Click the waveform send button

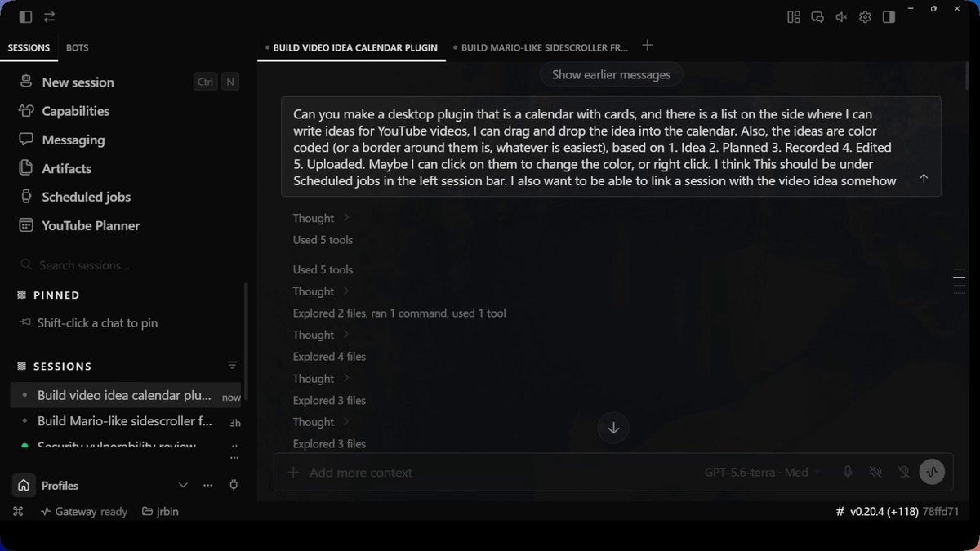pos(932,472)
